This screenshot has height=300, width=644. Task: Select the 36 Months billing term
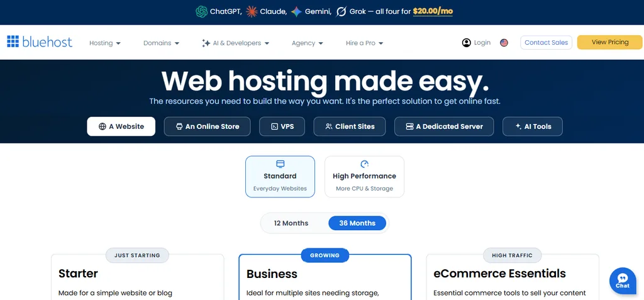(x=357, y=223)
